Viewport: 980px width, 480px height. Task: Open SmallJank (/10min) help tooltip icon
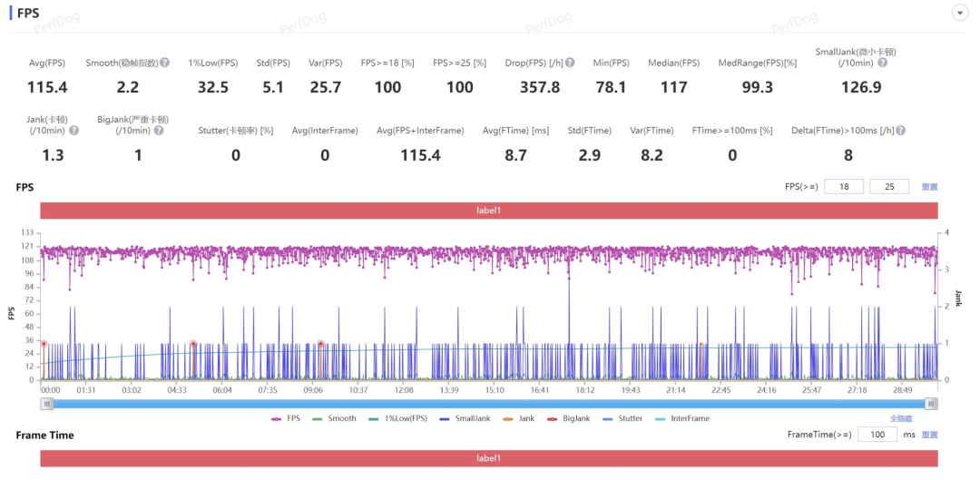point(882,64)
